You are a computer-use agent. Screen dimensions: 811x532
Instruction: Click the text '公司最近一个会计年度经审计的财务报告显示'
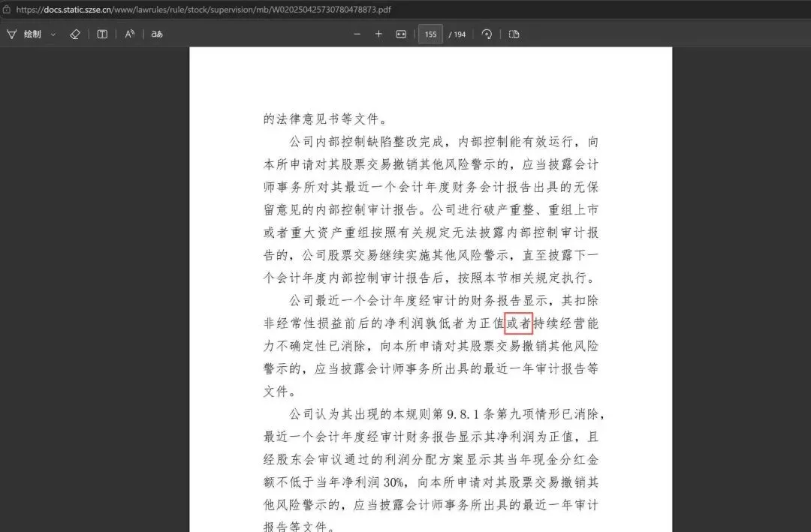(x=418, y=301)
